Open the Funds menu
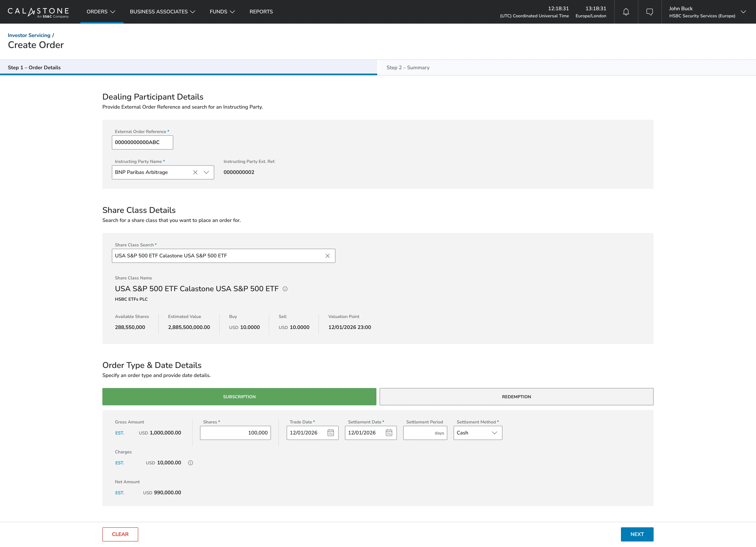This screenshot has width=756, height=547. coord(222,12)
